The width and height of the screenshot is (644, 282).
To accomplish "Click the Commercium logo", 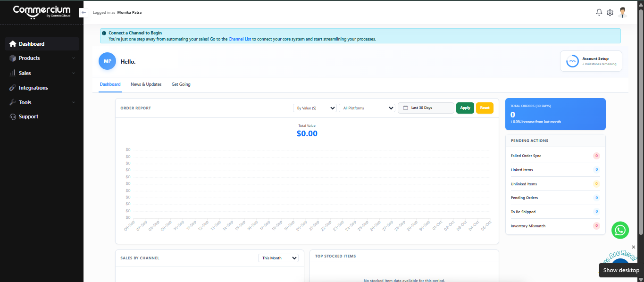I will click(42, 12).
